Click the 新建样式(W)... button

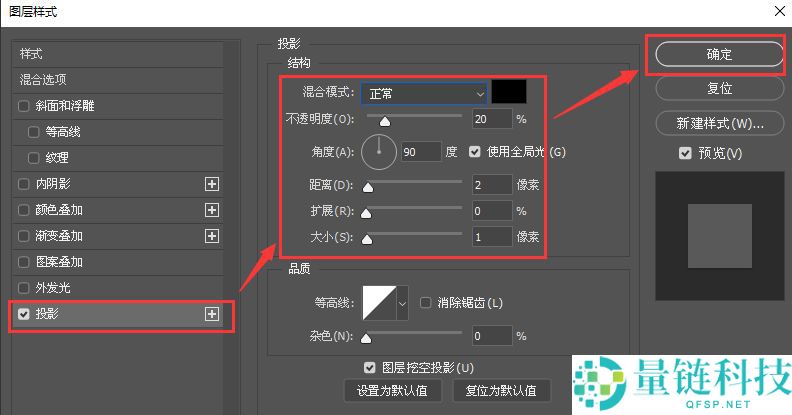718,124
